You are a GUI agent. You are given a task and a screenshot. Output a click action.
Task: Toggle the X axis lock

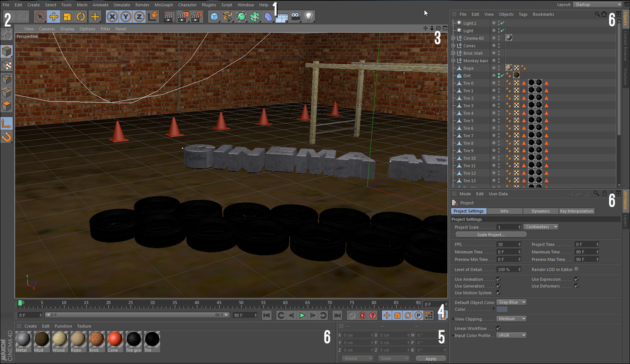coord(112,16)
